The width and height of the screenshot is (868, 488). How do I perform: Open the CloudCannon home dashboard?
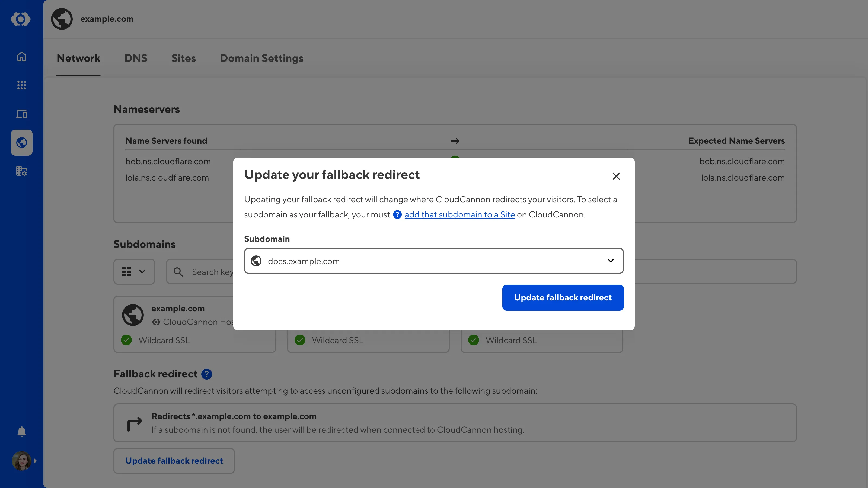[x=21, y=56]
